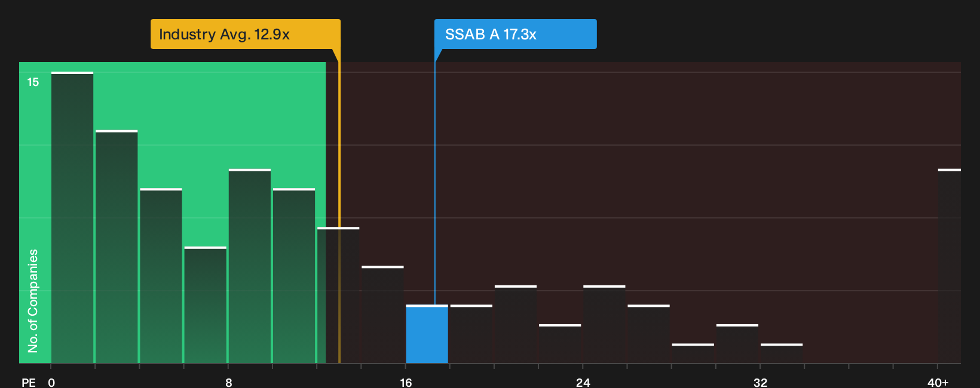The image size is (980, 388).
Task: Click the x-axis tick label 16
Action: [406, 382]
